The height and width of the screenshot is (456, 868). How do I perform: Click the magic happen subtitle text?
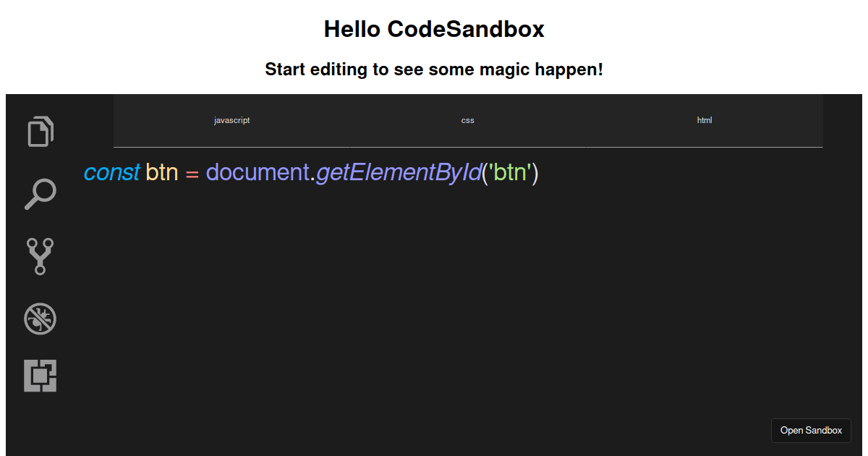pyautogui.click(x=434, y=69)
